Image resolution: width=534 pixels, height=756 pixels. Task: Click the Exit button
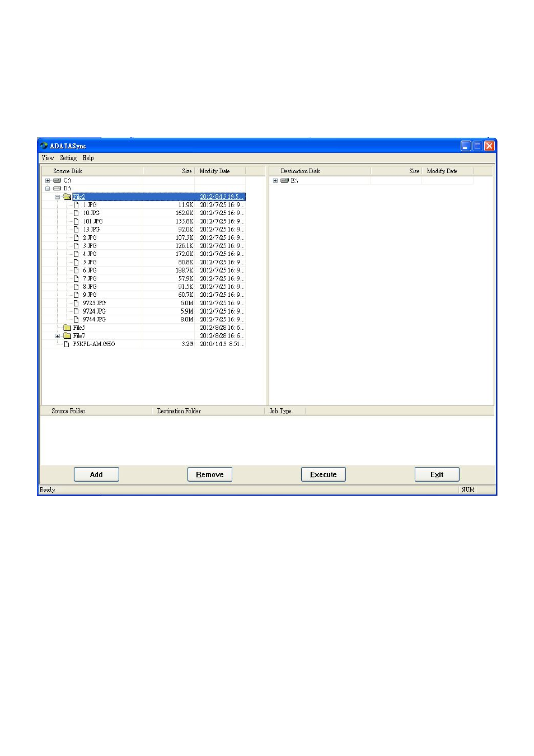point(437,474)
